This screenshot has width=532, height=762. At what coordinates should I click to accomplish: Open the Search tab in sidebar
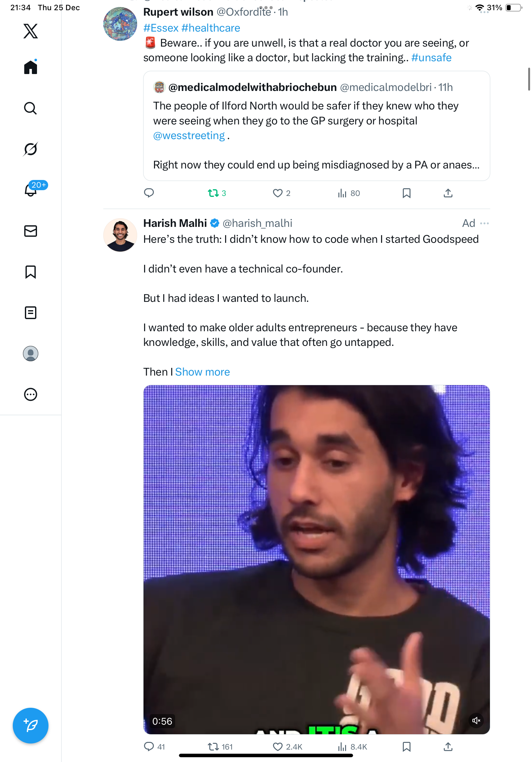pyautogui.click(x=31, y=108)
